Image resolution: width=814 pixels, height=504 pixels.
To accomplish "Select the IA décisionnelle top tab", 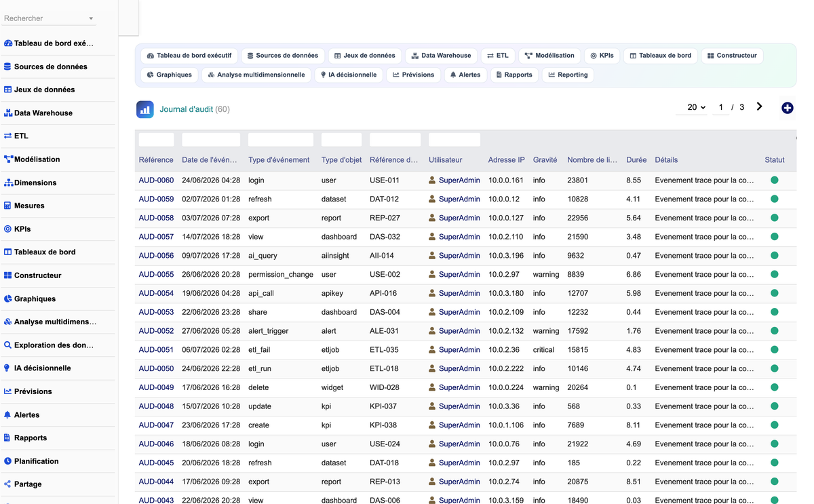I will [x=349, y=75].
